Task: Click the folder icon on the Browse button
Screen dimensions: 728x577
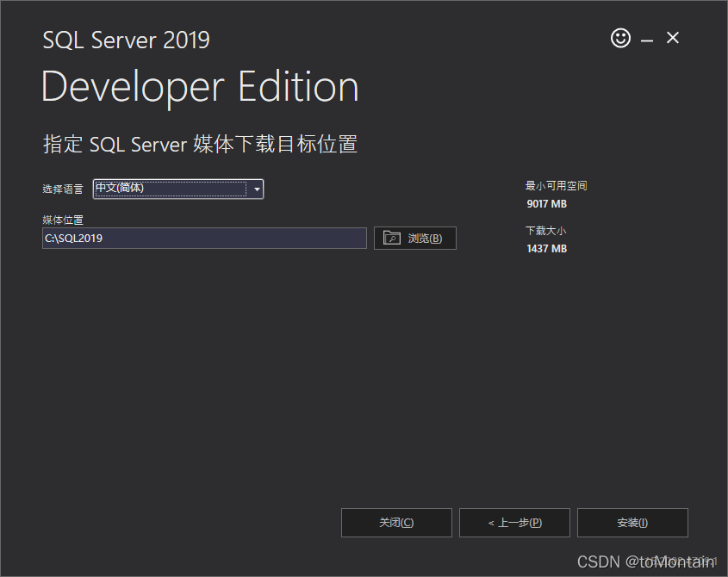Action: 392,239
